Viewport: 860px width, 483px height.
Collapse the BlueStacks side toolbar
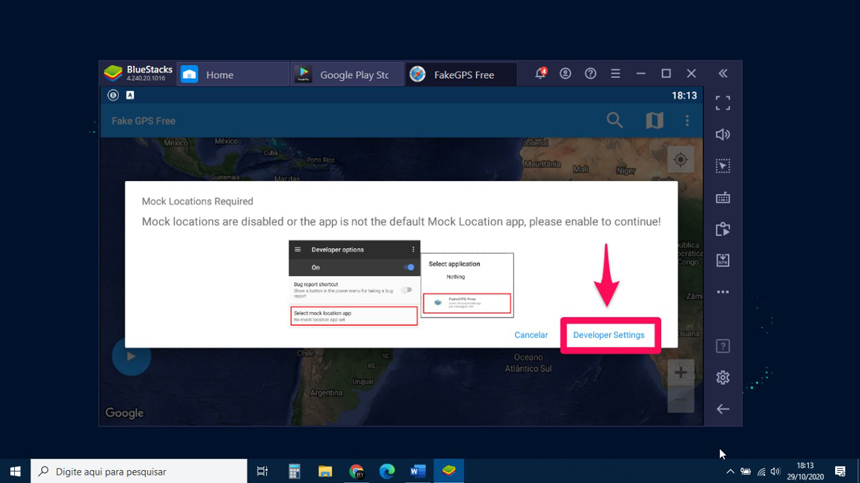pos(723,74)
